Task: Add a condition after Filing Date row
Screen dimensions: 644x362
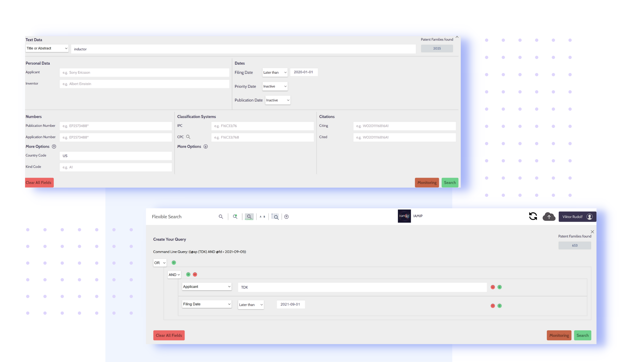Action: [500, 306]
